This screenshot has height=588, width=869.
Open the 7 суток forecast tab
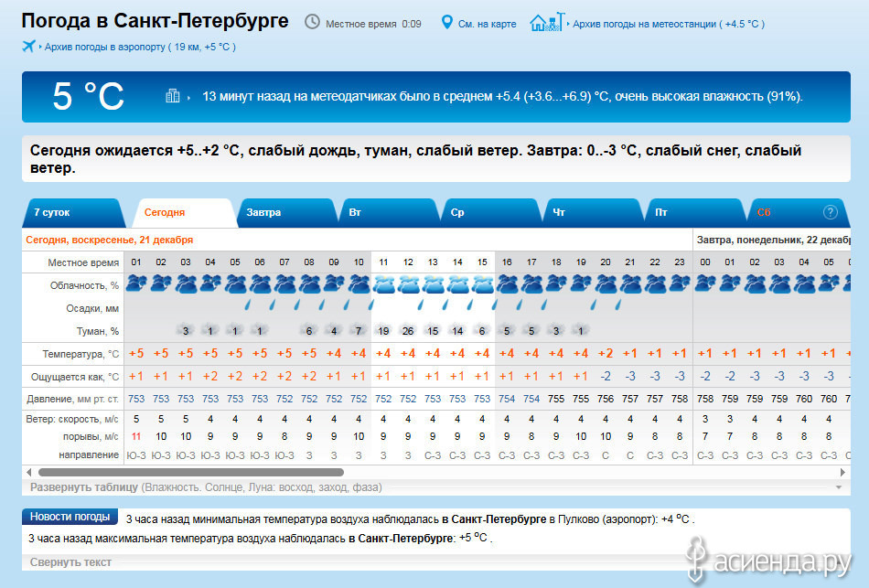(x=52, y=212)
